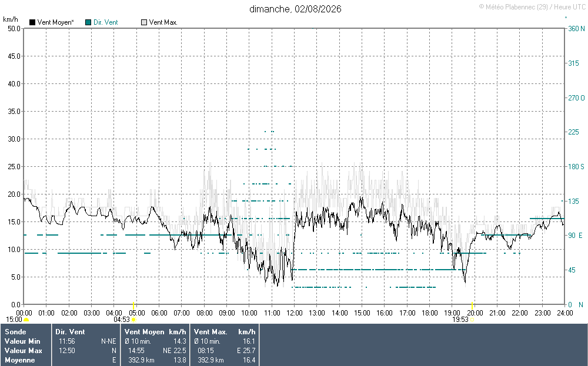Image resolution: width=588 pixels, height=366 pixels.
Task: Click the '15:00' time axis label under the chart
Action: point(362,313)
